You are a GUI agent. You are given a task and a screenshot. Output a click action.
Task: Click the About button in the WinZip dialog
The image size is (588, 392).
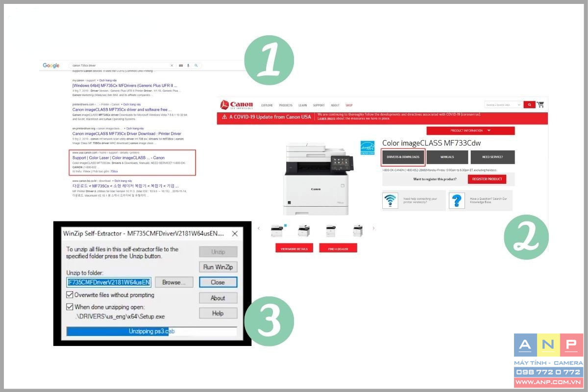[218, 298]
